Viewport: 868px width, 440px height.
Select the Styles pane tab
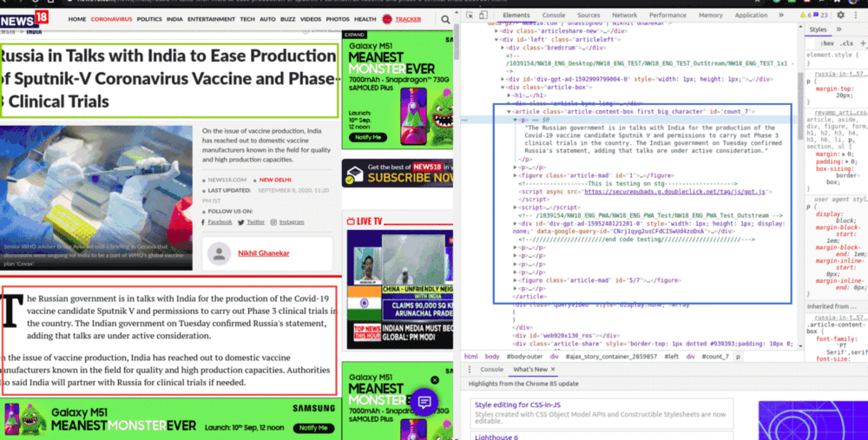[818, 30]
